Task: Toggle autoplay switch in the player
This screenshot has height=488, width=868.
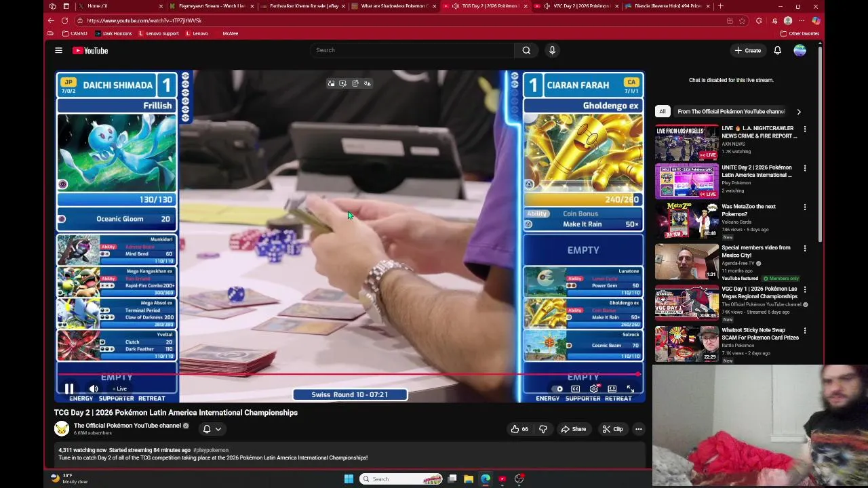Action: [557, 389]
